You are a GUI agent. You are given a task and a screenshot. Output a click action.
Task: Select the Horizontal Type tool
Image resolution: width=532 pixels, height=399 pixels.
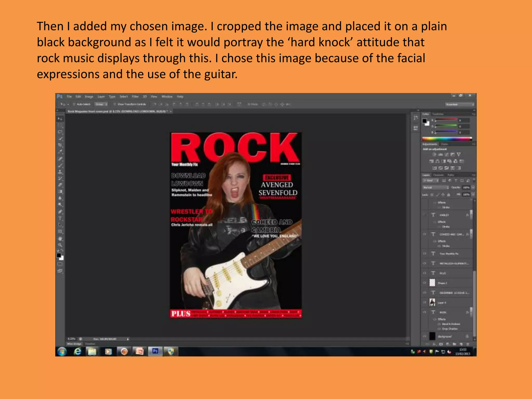pyautogui.click(x=60, y=218)
